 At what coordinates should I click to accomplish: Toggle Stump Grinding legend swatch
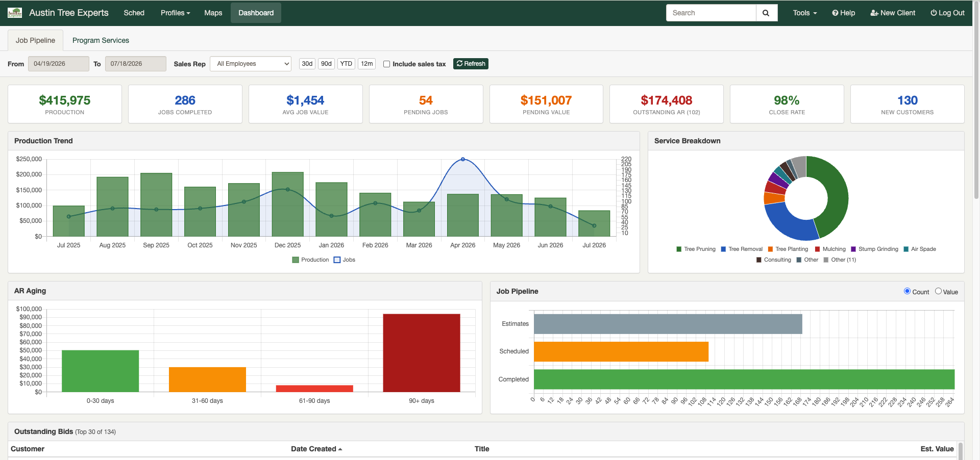tap(853, 249)
